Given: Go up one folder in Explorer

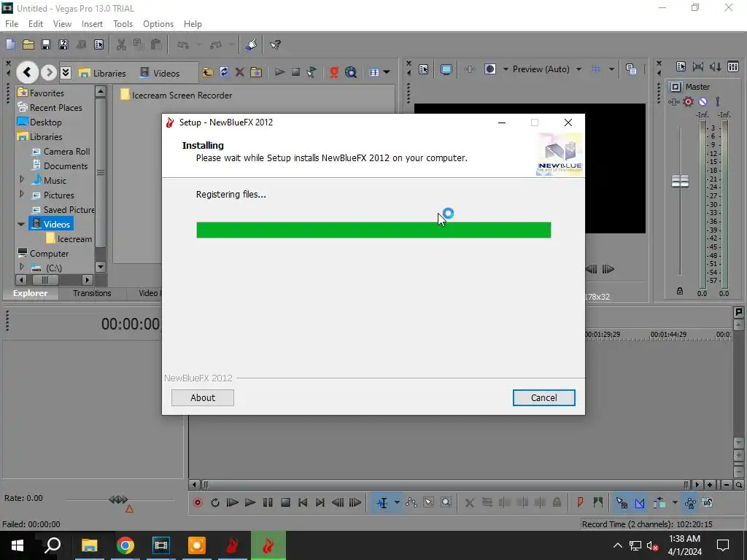Looking at the screenshot, I should point(207,72).
